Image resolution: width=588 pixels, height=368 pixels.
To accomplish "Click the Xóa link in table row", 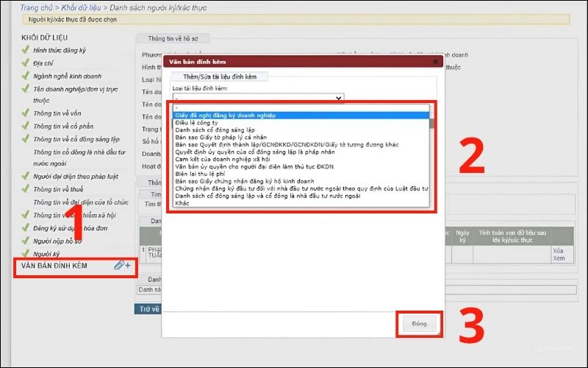I will (x=559, y=250).
